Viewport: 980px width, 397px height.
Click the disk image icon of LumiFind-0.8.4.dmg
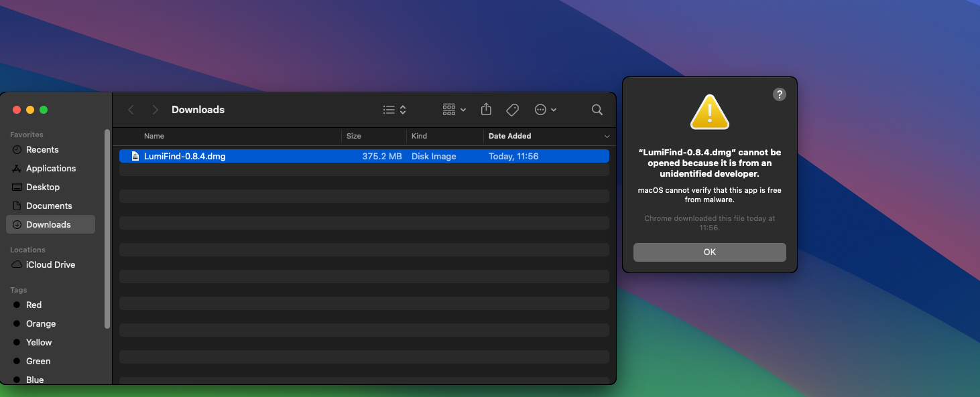click(135, 156)
